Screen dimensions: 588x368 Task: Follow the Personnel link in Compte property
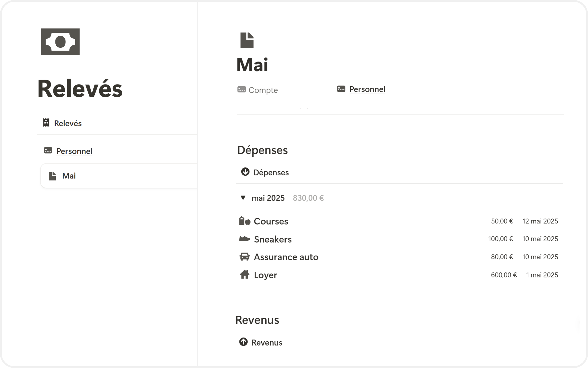point(367,89)
